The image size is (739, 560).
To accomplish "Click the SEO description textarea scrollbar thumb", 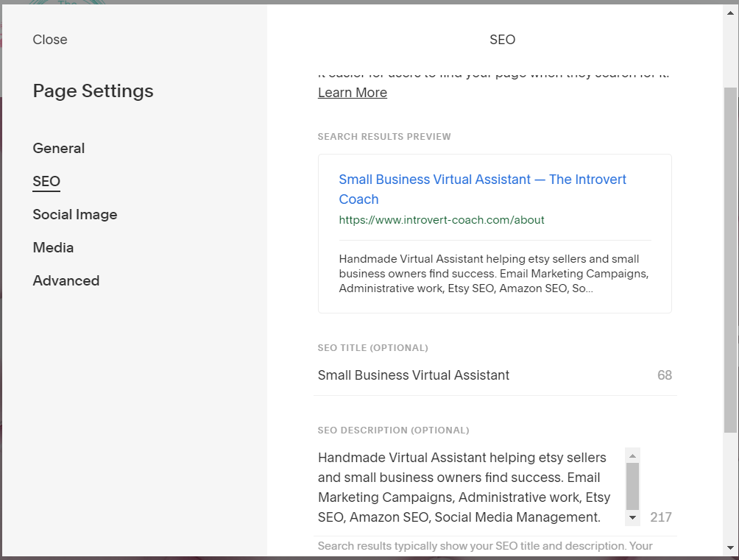I will click(x=632, y=486).
